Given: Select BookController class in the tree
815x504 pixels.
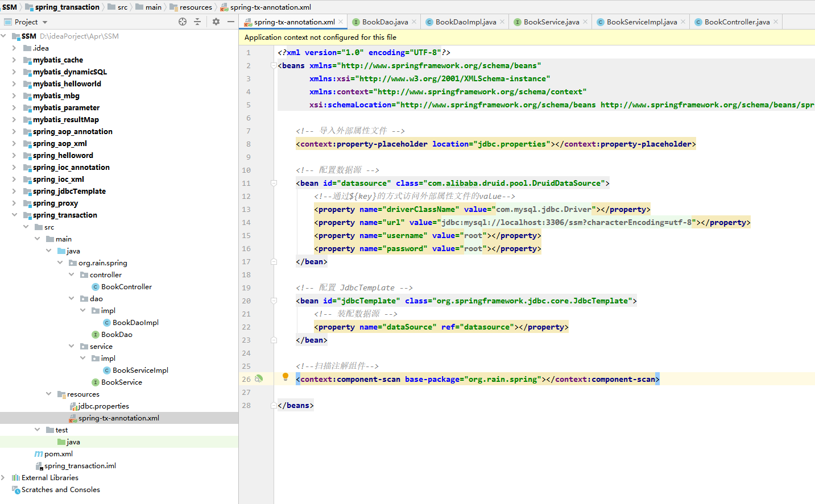Looking at the screenshot, I should [x=126, y=286].
